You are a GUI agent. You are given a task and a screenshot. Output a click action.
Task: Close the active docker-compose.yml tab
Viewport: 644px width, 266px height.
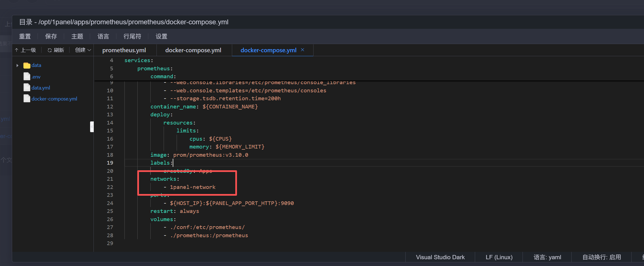(303, 50)
